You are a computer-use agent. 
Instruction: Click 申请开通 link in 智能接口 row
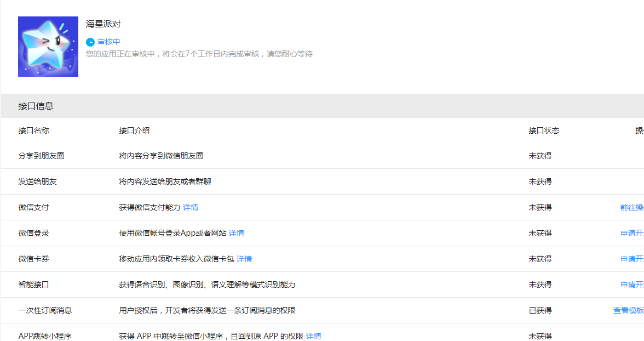pyautogui.click(x=632, y=285)
